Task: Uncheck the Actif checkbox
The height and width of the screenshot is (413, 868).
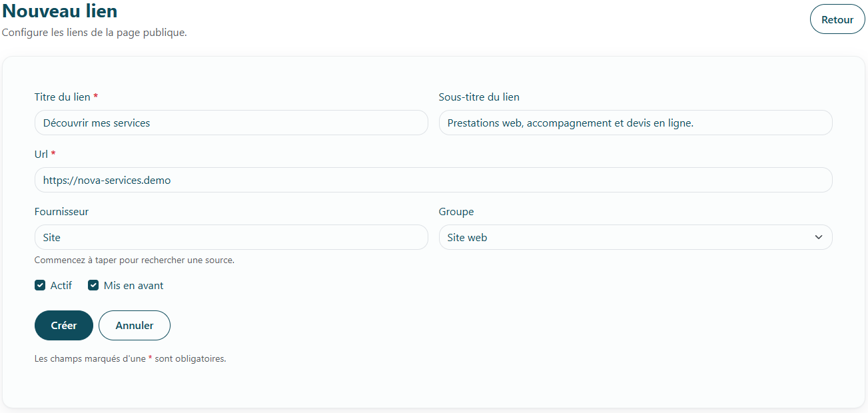Action: 40,286
